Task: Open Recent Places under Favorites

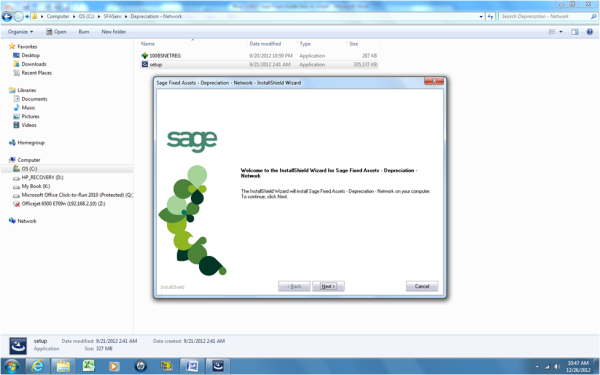Action: tap(36, 73)
